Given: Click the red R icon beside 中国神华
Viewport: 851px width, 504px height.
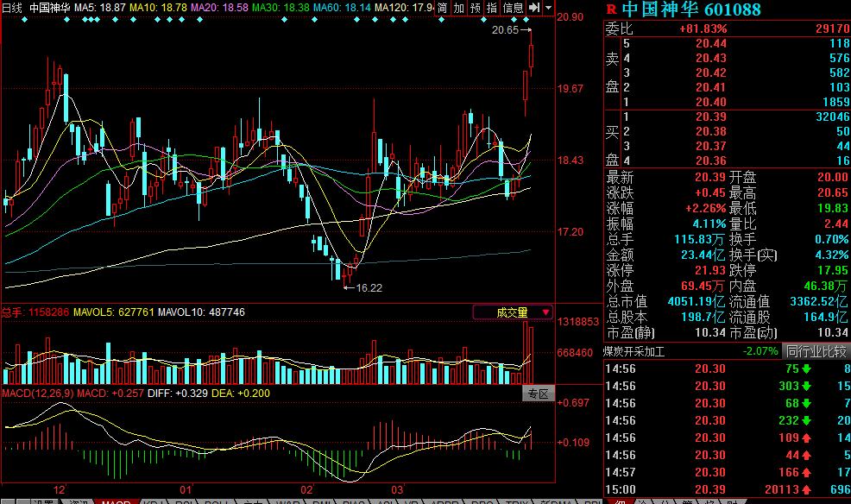Looking at the screenshot, I should [x=612, y=9].
